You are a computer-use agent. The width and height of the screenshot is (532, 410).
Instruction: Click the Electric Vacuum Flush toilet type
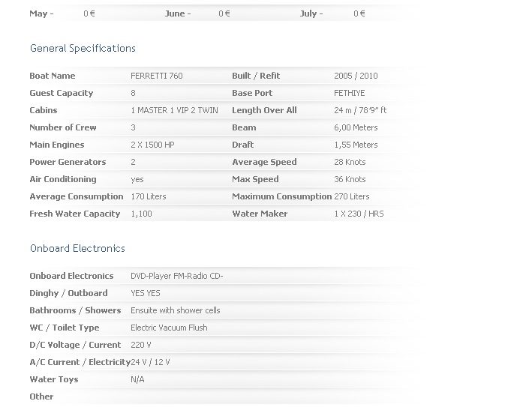coord(169,328)
